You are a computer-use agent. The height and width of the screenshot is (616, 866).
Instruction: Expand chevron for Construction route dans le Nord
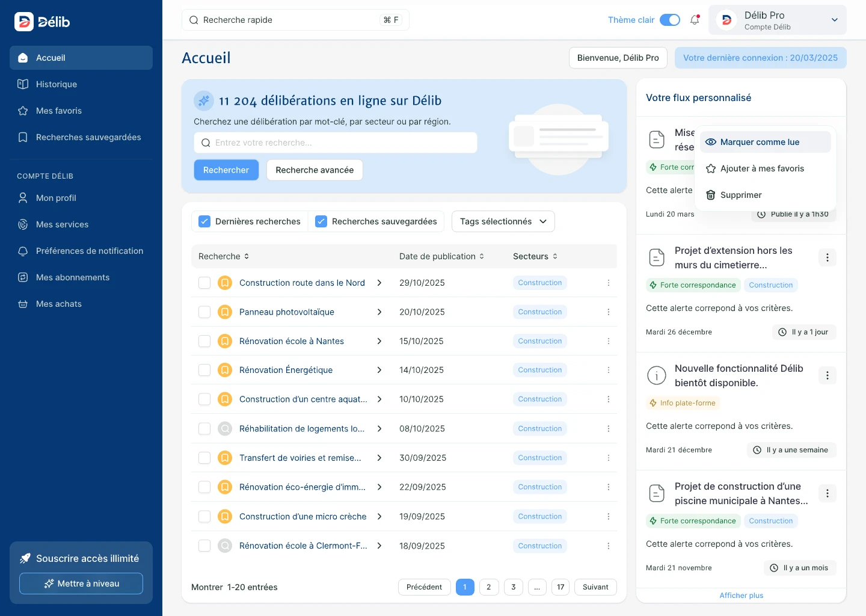[x=379, y=283]
